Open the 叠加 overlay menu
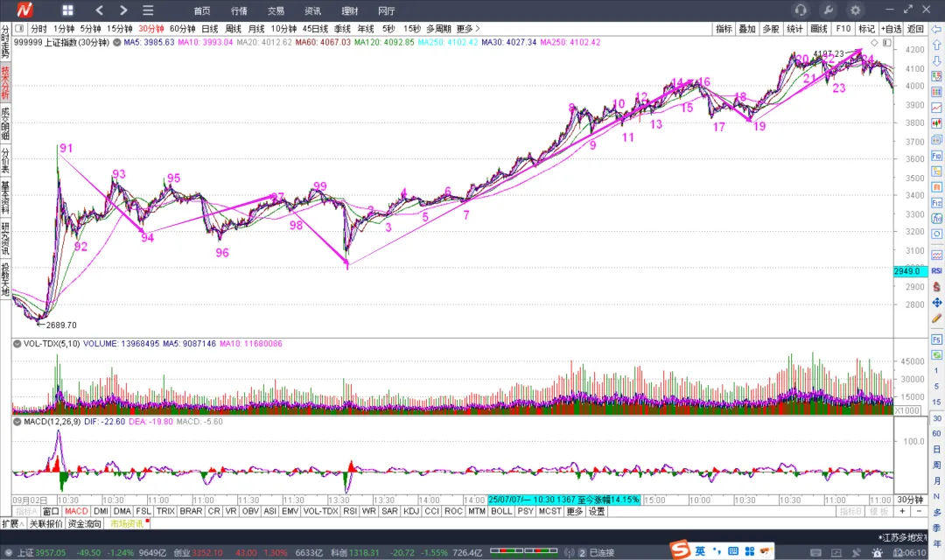 [747, 28]
